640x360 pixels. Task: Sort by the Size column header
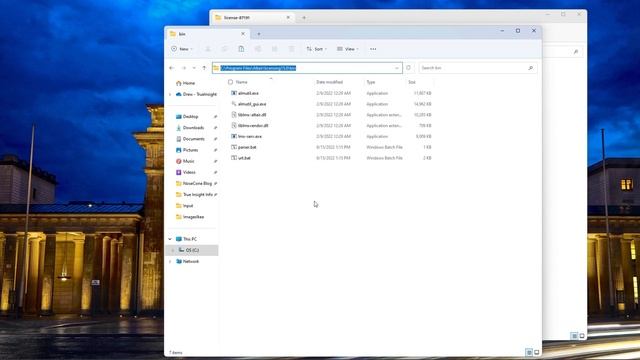(x=412, y=82)
